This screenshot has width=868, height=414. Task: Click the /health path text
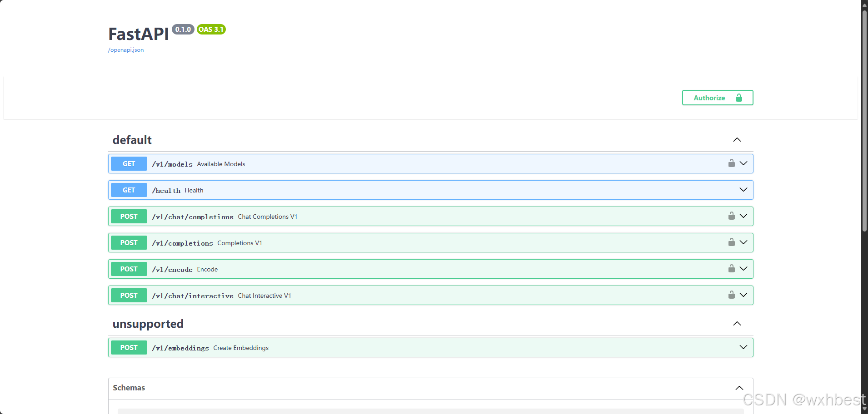click(x=166, y=191)
